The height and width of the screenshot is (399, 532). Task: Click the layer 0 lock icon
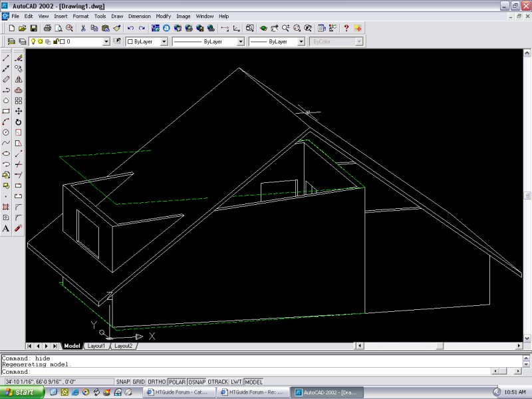pyautogui.click(x=56, y=41)
